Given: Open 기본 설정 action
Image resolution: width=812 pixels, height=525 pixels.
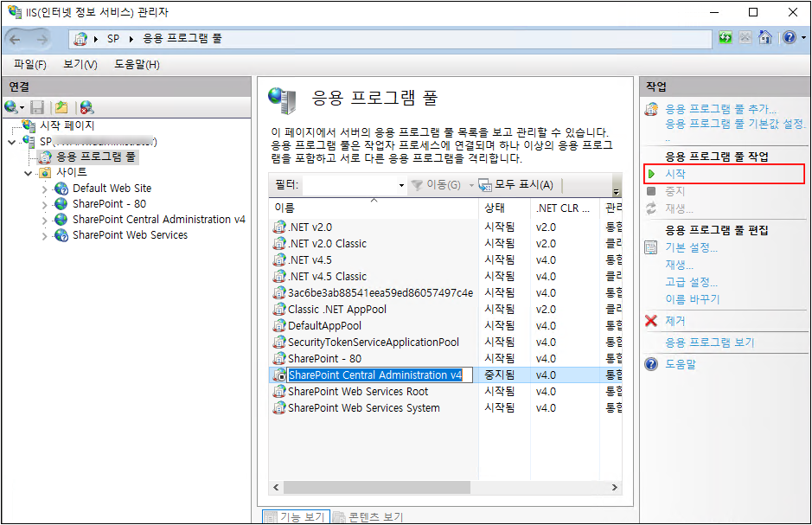Looking at the screenshot, I should [x=691, y=248].
